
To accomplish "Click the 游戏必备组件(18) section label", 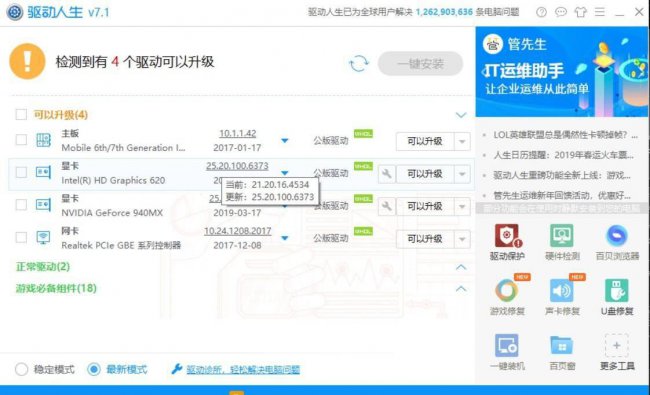I will click(x=56, y=288).
